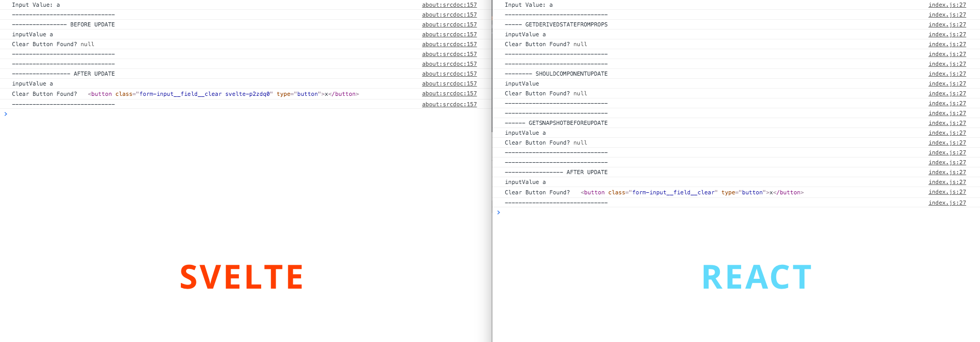Open about:srcdoc:157 link beside "BEFORE UPDATE"

449,24
